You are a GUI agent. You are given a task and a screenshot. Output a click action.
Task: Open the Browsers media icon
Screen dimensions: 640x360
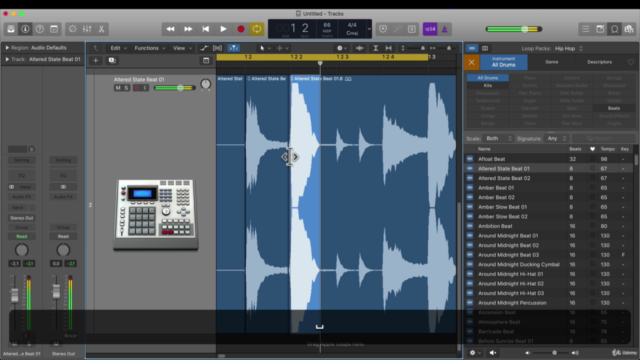(x=629, y=29)
